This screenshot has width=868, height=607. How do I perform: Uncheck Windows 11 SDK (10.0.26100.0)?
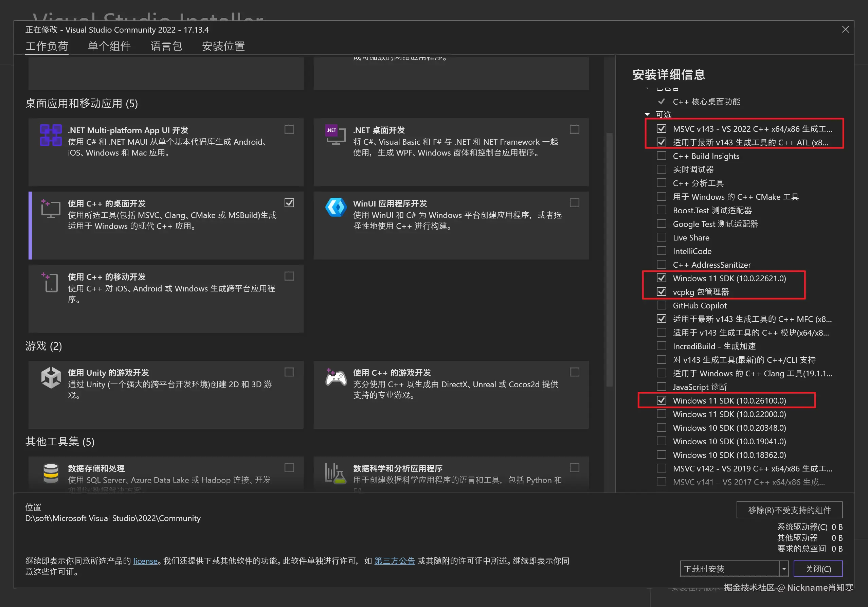(661, 400)
